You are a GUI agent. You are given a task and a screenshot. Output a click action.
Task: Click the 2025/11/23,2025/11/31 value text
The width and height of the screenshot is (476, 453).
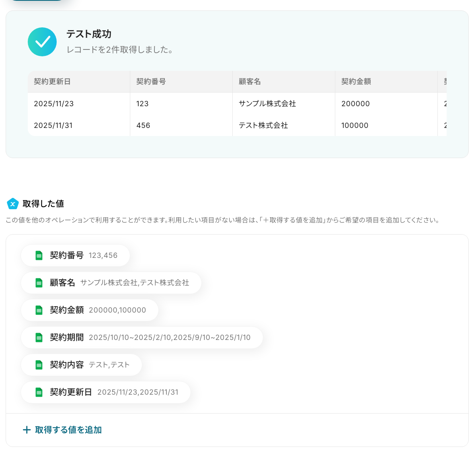pyautogui.click(x=138, y=392)
